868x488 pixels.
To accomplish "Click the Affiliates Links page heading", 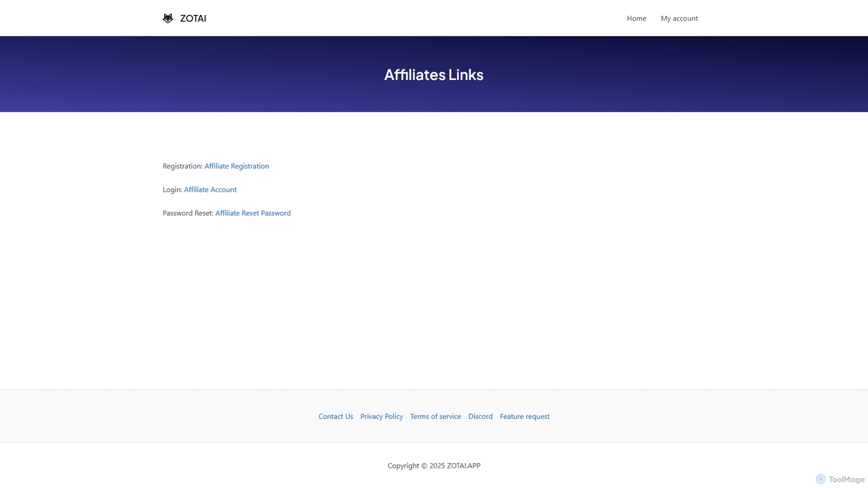I will coord(434,75).
